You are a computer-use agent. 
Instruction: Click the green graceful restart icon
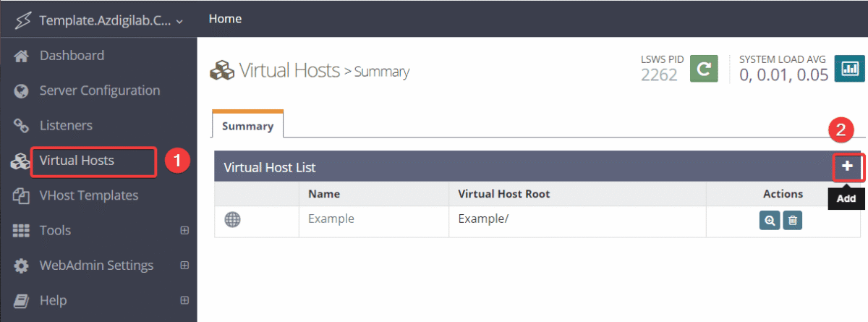[703, 69]
